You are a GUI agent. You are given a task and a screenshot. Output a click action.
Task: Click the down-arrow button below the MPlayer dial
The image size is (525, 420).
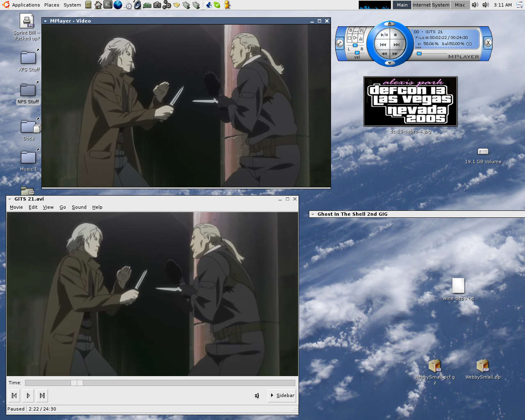coord(390,63)
